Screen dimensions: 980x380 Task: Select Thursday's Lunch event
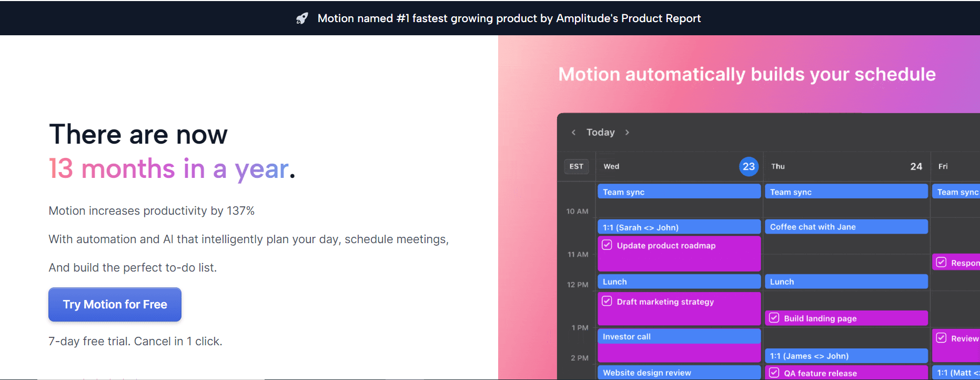point(846,282)
